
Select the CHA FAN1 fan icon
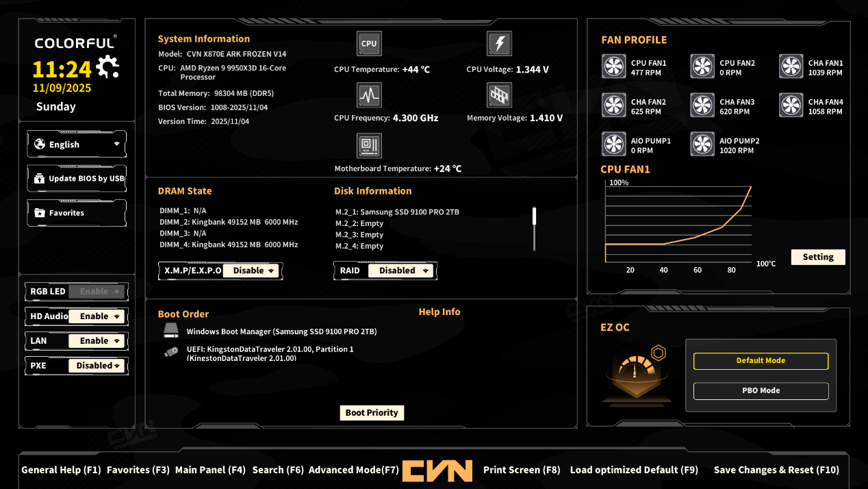coord(791,66)
